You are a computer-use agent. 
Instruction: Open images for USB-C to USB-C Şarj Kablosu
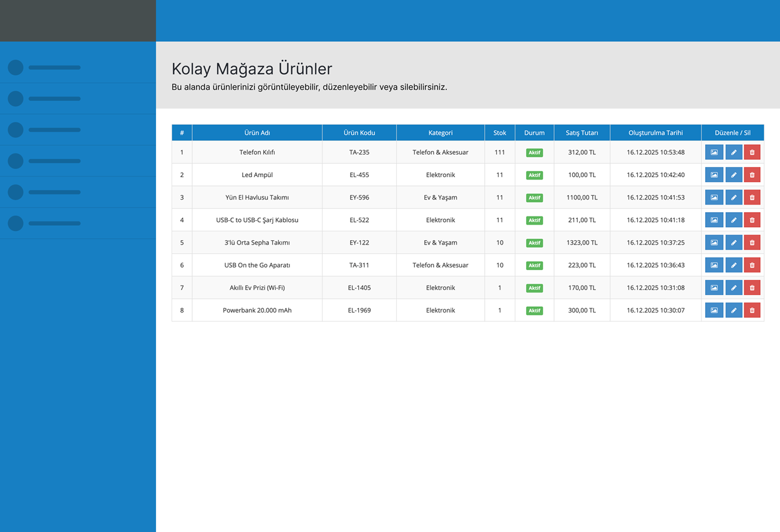(714, 220)
